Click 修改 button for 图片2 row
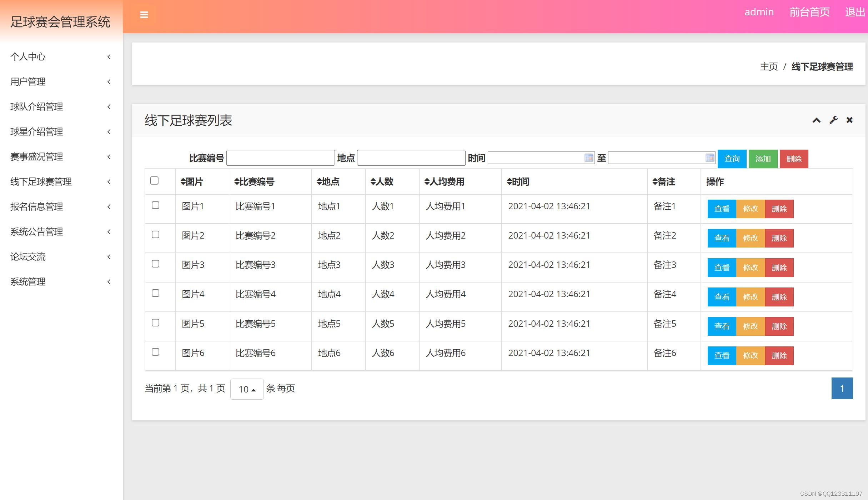Viewport: 868px width, 500px height. point(750,238)
